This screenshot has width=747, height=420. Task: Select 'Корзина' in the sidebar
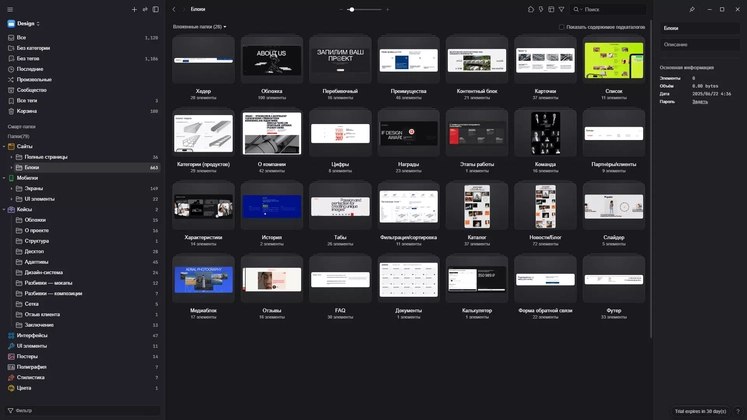click(28, 111)
